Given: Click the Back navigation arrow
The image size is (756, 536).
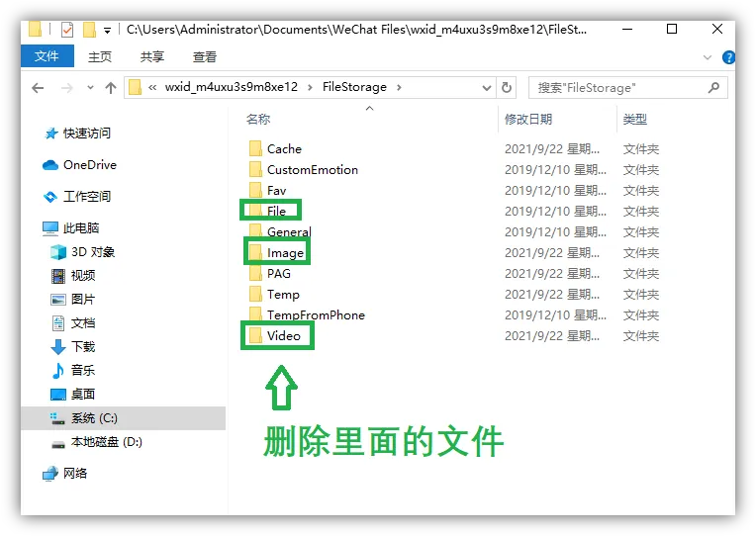Looking at the screenshot, I should coord(38,88).
